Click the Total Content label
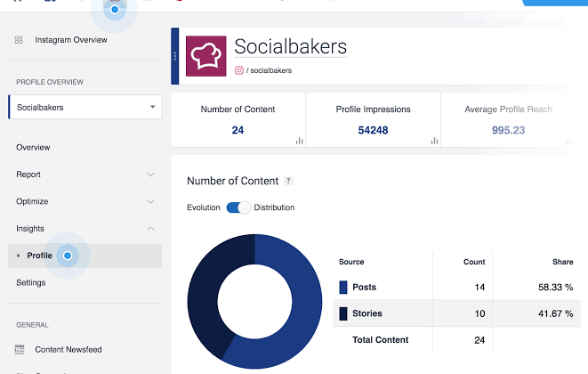588x374 pixels. coord(380,340)
